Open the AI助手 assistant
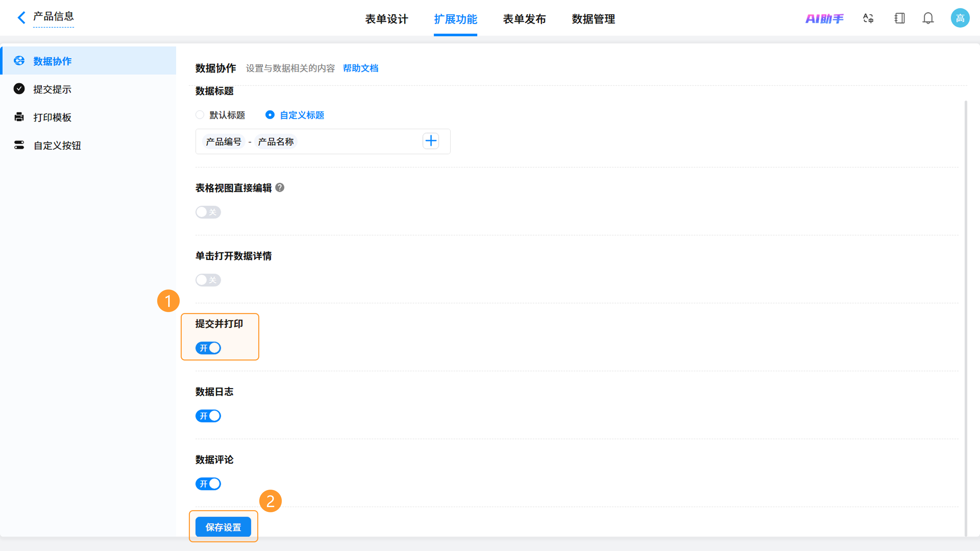This screenshot has height=551, width=980. [824, 18]
